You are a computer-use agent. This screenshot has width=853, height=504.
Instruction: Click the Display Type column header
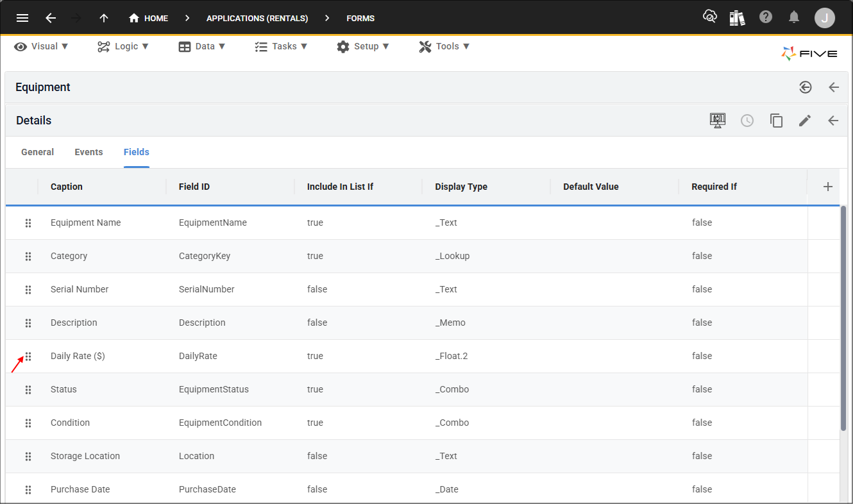pyautogui.click(x=461, y=187)
